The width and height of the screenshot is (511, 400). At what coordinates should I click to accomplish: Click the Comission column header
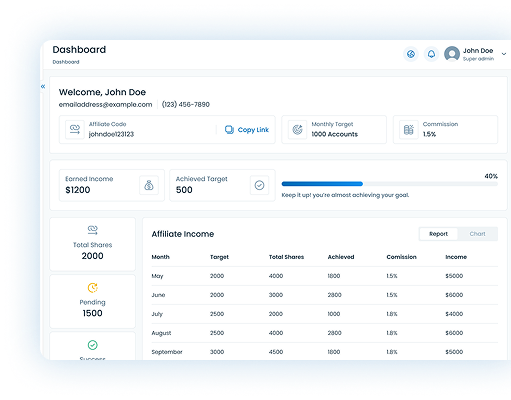401,257
